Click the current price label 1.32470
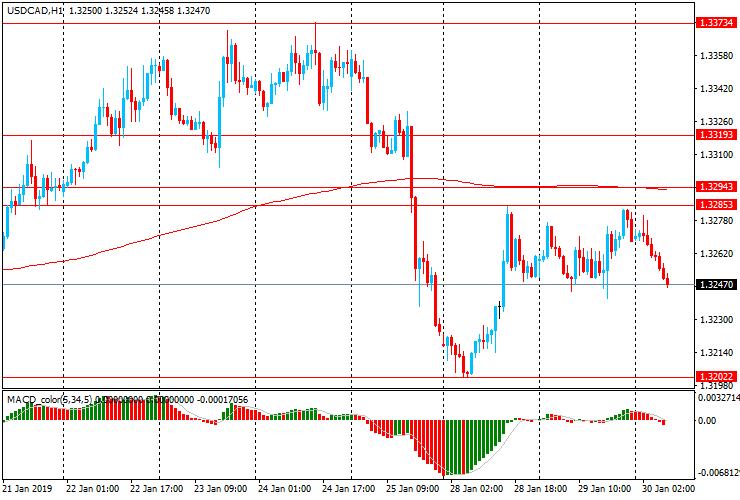 pyautogui.click(x=716, y=285)
